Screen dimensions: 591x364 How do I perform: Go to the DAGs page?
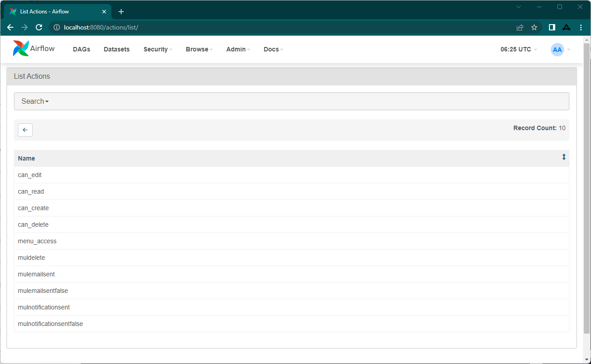click(81, 49)
